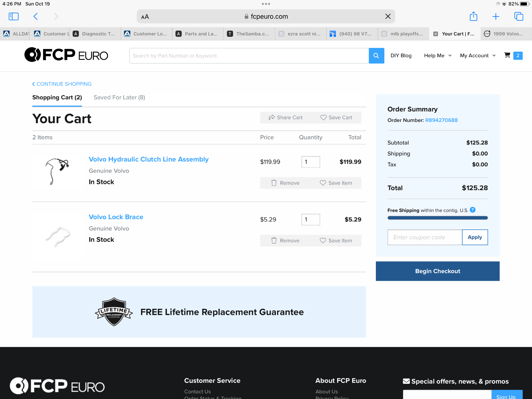Open a new Safari tab with plus

point(496,17)
